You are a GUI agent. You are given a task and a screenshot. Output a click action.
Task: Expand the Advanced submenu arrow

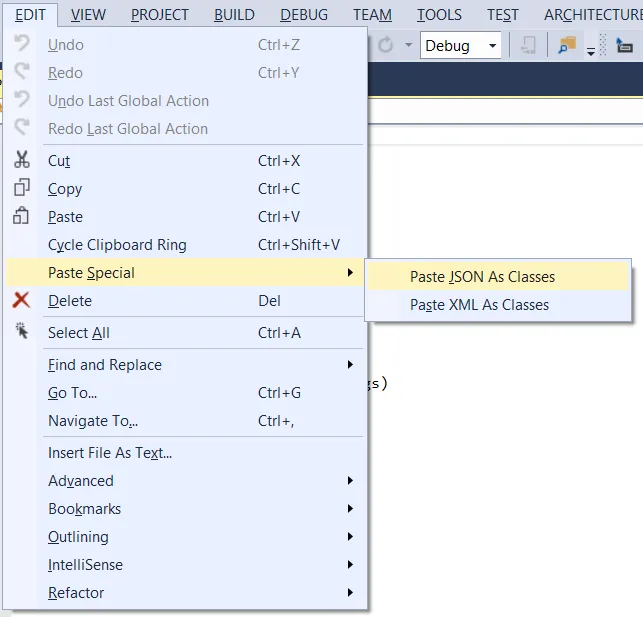350,480
